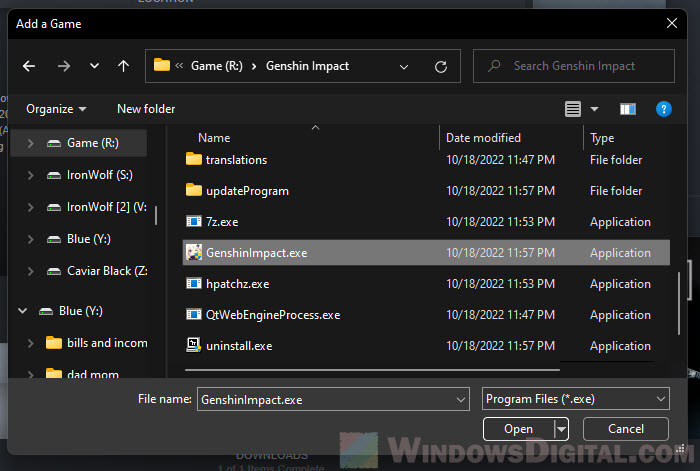The height and width of the screenshot is (471, 700).
Task: Open the Program Files (*.exe) filter dropdown
Action: pyautogui.click(x=575, y=399)
